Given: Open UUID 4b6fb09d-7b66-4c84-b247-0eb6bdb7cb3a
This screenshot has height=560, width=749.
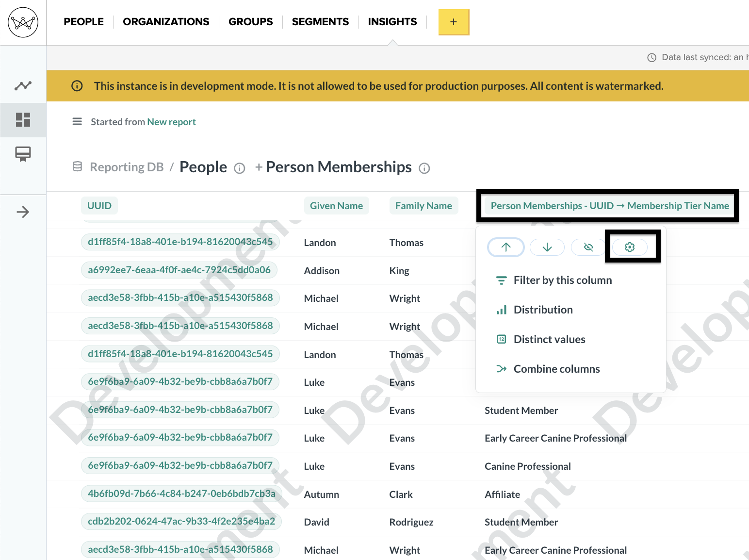Looking at the screenshot, I should (x=181, y=494).
